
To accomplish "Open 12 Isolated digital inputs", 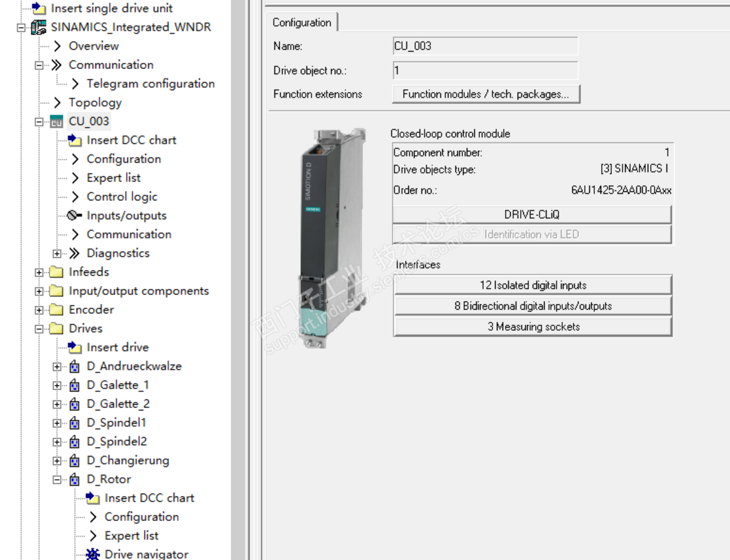I will [x=533, y=285].
